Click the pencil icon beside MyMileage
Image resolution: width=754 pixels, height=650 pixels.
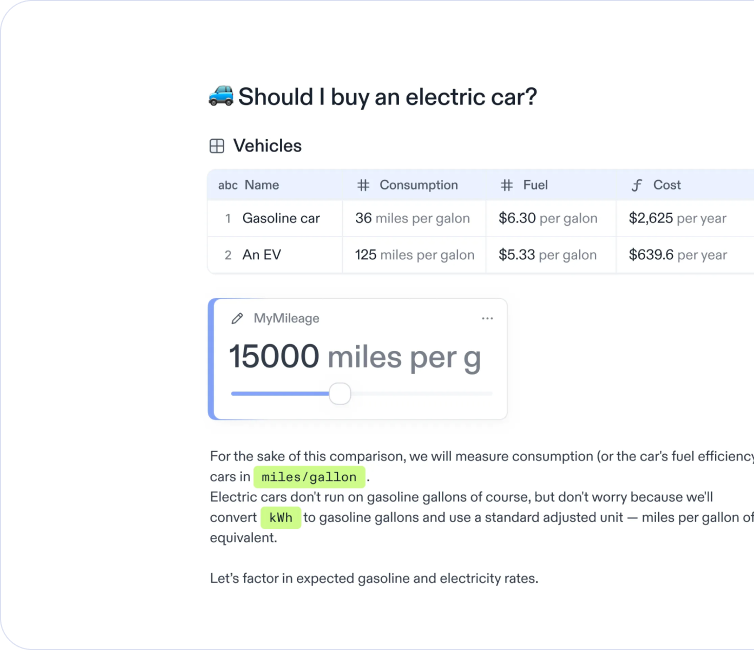click(237, 318)
